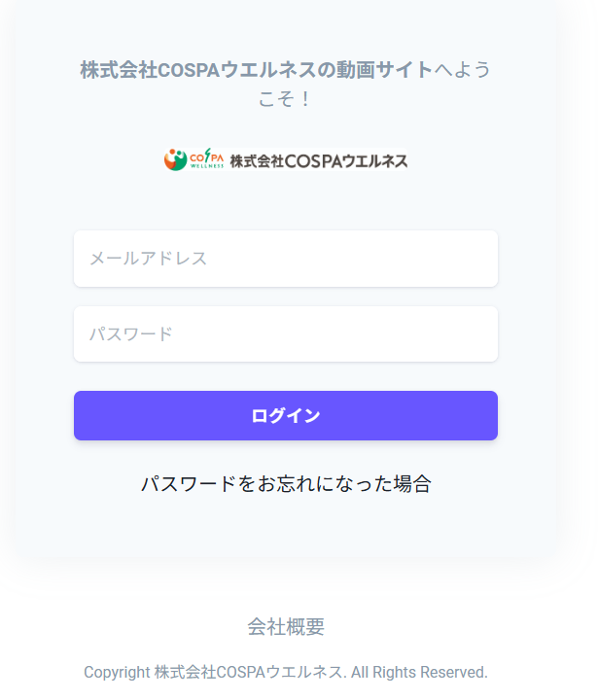Click the black 株式会社COSPAウエルネス logo text
598x700 pixels.
pos(318,161)
